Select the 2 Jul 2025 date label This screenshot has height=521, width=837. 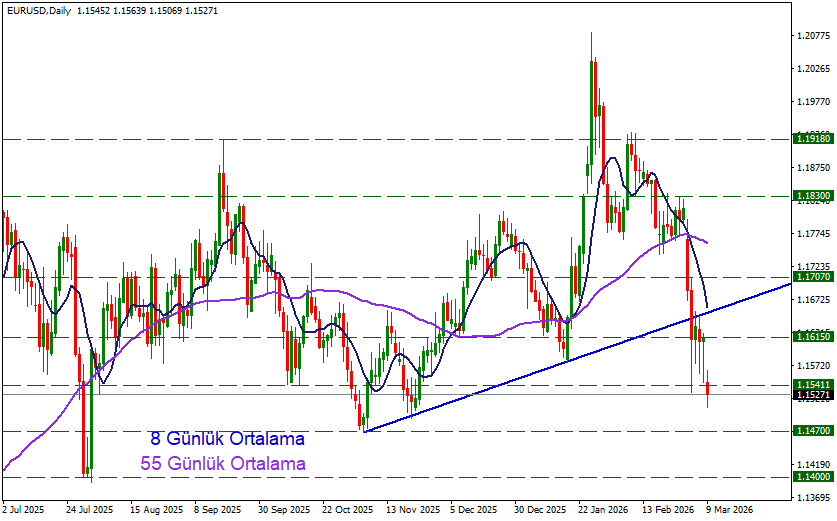[23, 509]
